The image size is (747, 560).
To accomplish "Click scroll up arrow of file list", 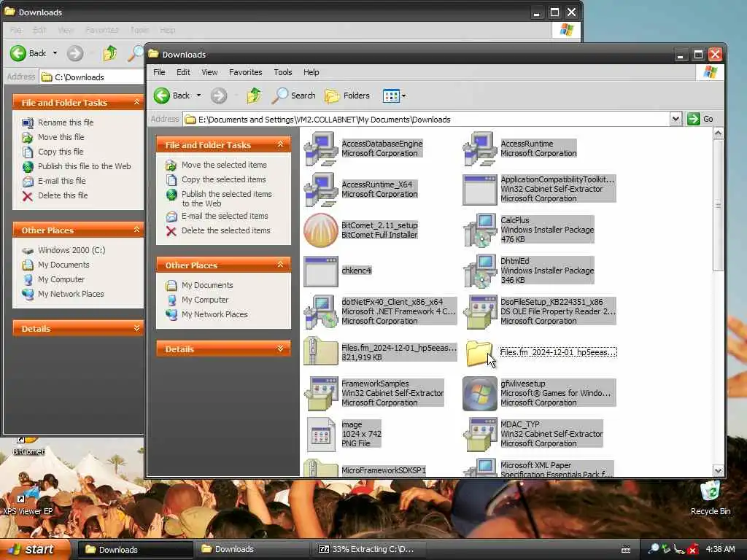I will click(x=718, y=134).
